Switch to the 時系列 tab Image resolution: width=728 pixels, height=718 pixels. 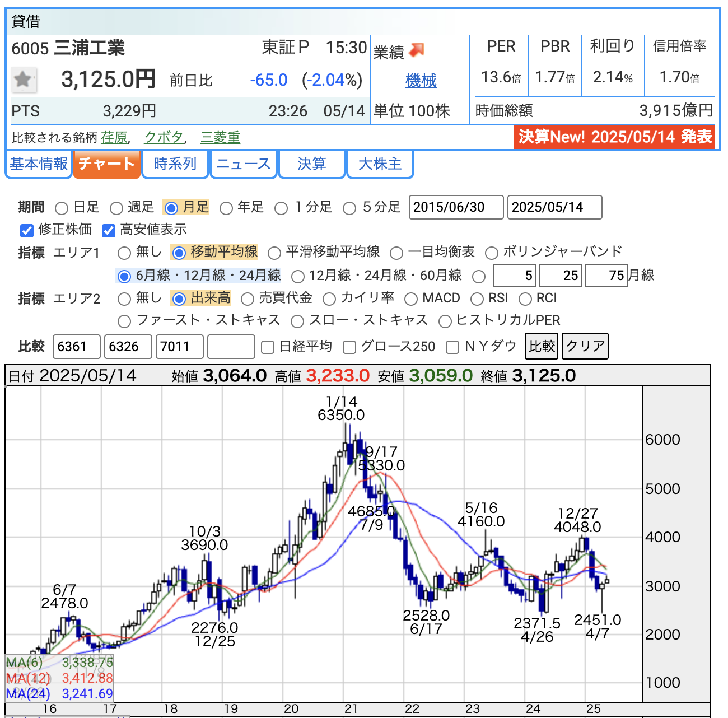click(x=175, y=164)
